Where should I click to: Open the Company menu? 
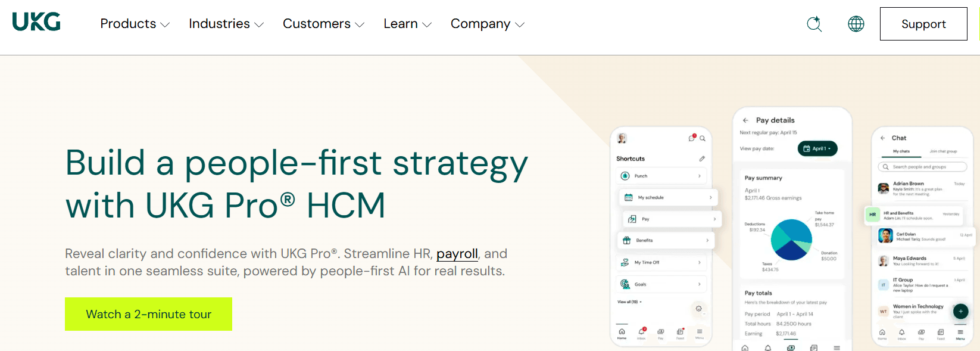pyautogui.click(x=488, y=24)
